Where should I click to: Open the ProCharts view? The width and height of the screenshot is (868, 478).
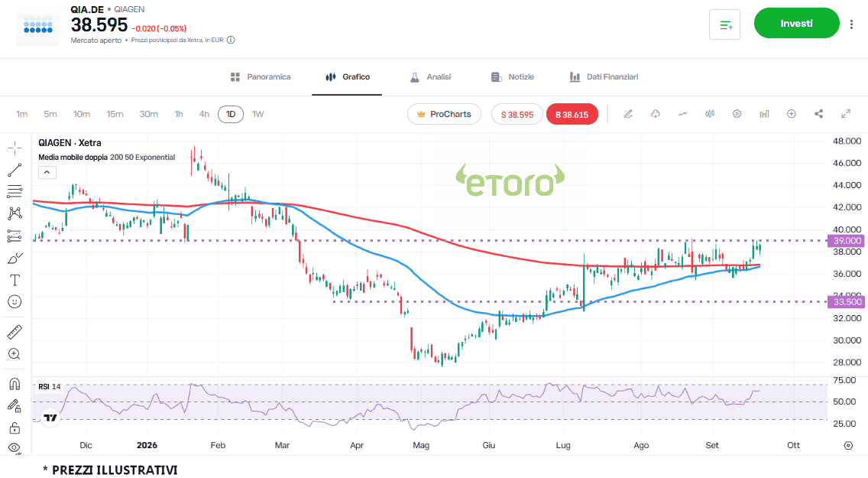[444, 114]
